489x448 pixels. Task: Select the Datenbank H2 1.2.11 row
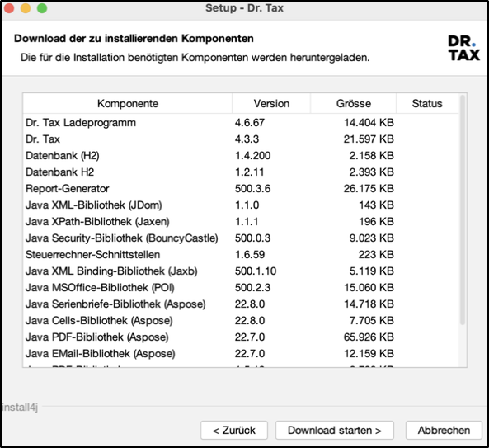[241, 172]
